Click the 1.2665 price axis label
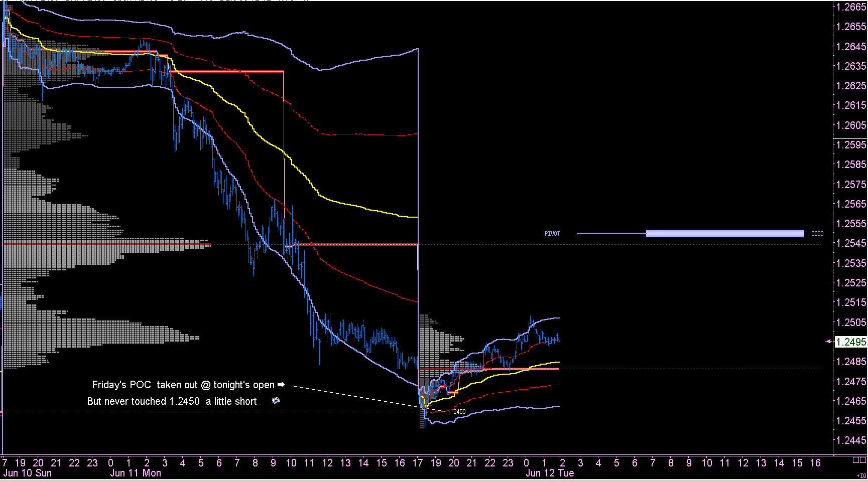 (x=851, y=7)
